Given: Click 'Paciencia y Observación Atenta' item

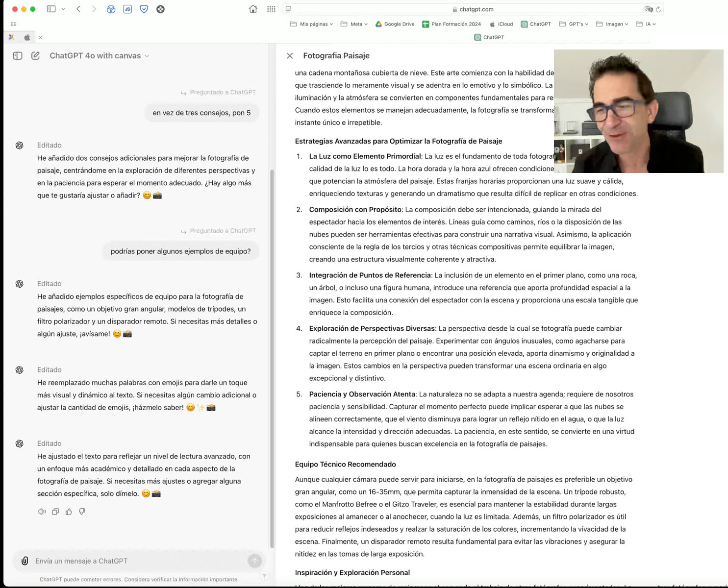Looking at the screenshot, I should [x=362, y=394].
